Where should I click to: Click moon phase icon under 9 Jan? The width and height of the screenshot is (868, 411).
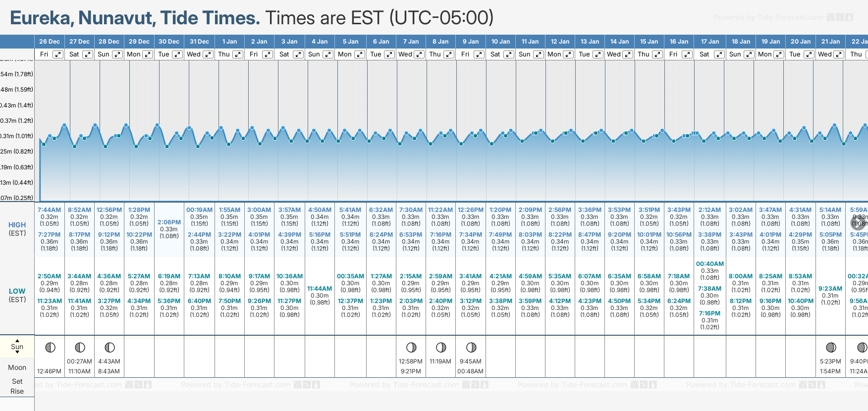tap(471, 348)
